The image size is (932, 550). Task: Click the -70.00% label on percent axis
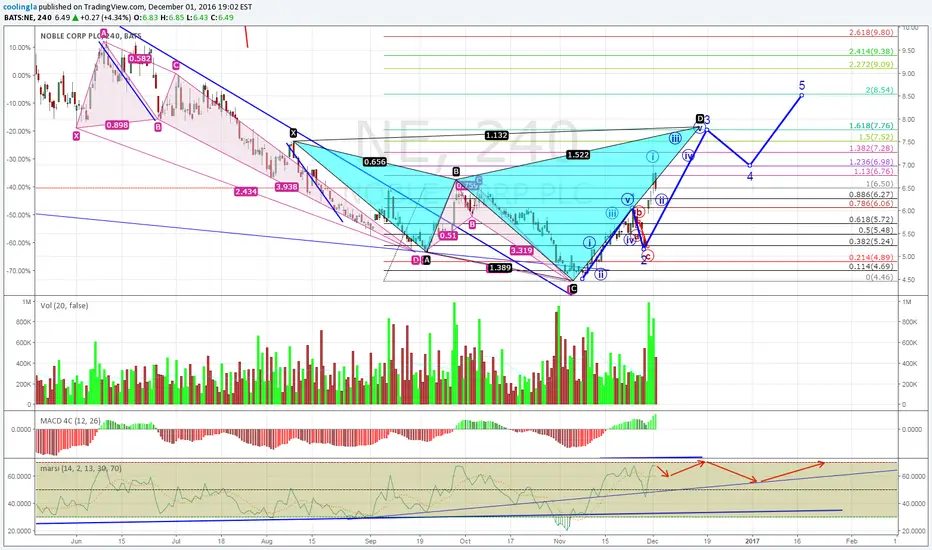pos(19,271)
